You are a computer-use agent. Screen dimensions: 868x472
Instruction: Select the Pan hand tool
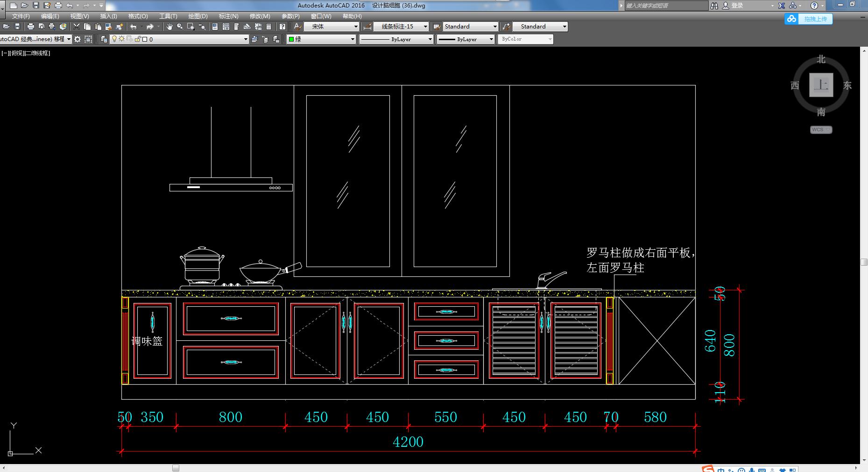pyautogui.click(x=169, y=27)
